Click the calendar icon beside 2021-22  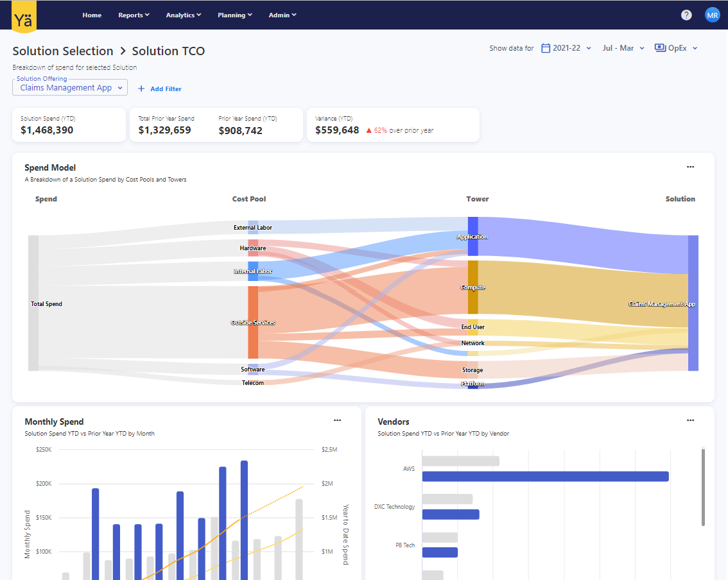point(546,48)
